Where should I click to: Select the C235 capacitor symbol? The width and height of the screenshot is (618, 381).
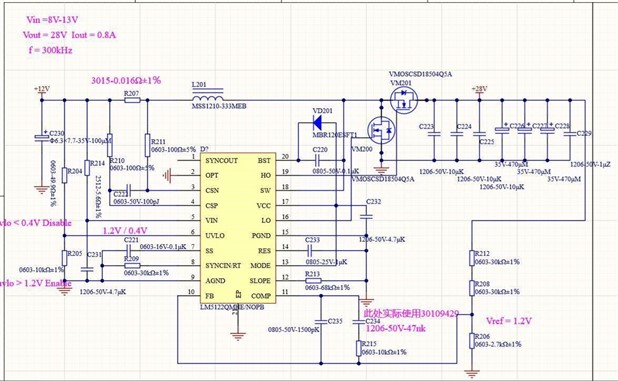coord(321,321)
